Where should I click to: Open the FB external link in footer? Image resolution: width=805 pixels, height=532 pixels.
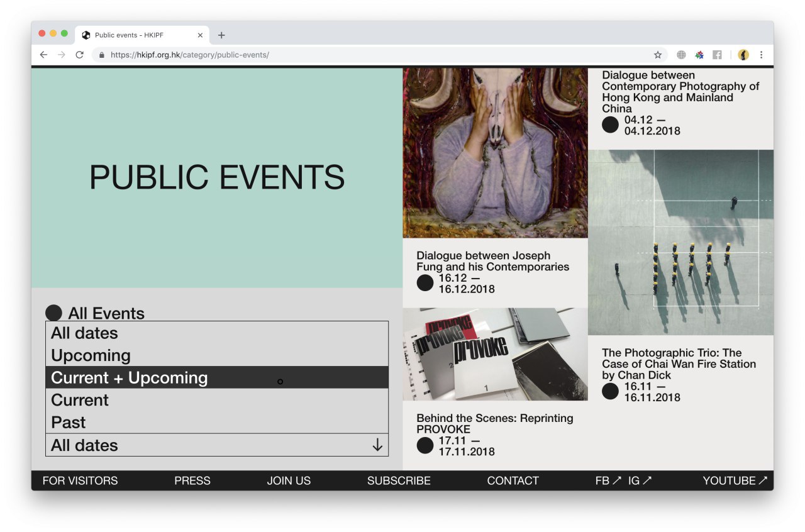pos(608,480)
